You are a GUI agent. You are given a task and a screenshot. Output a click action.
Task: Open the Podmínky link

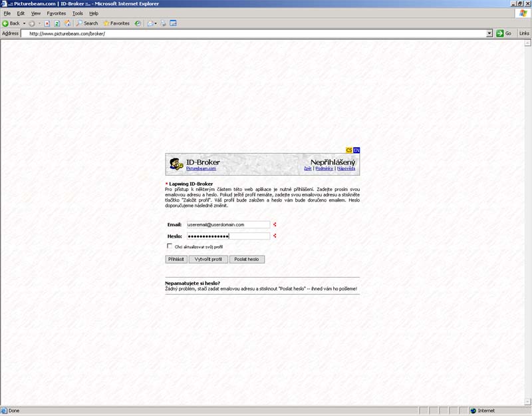coord(324,169)
